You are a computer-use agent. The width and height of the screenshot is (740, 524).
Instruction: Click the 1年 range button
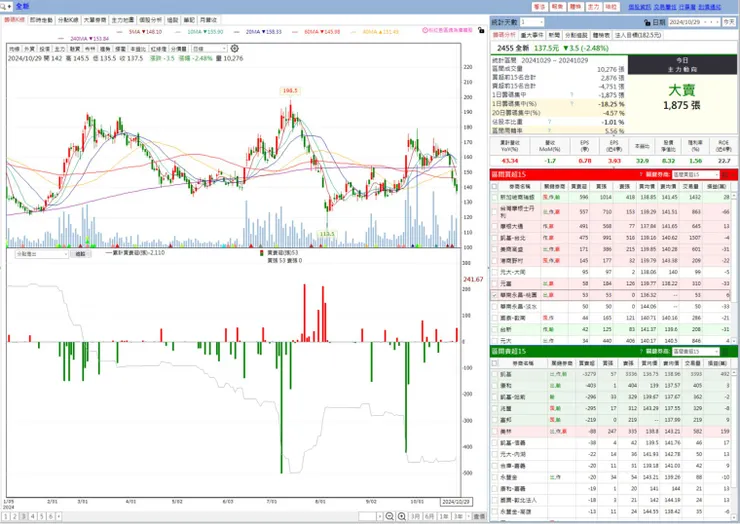point(444,516)
